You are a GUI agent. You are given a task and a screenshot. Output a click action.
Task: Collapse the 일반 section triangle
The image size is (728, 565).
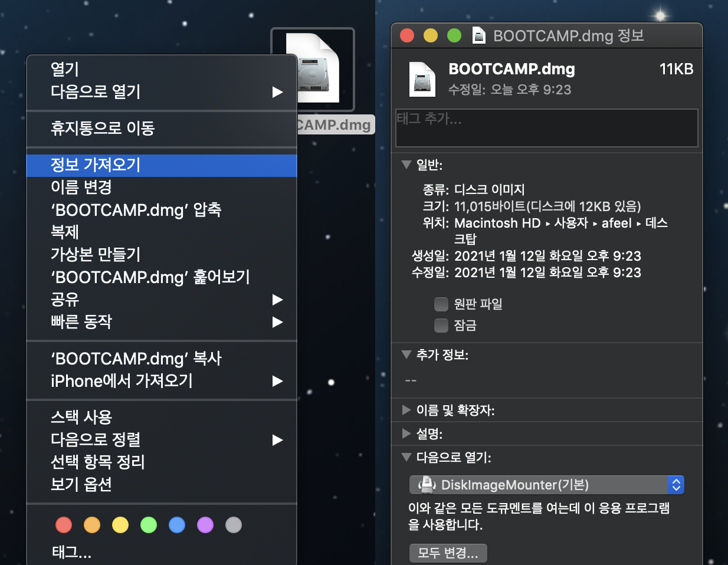click(x=406, y=165)
